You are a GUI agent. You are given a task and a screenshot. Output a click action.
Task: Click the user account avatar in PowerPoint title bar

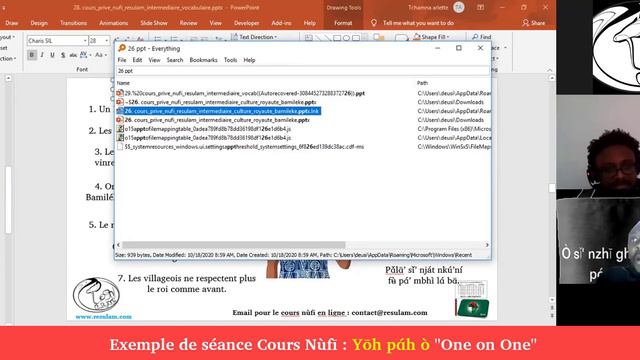[x=459, y=7]
